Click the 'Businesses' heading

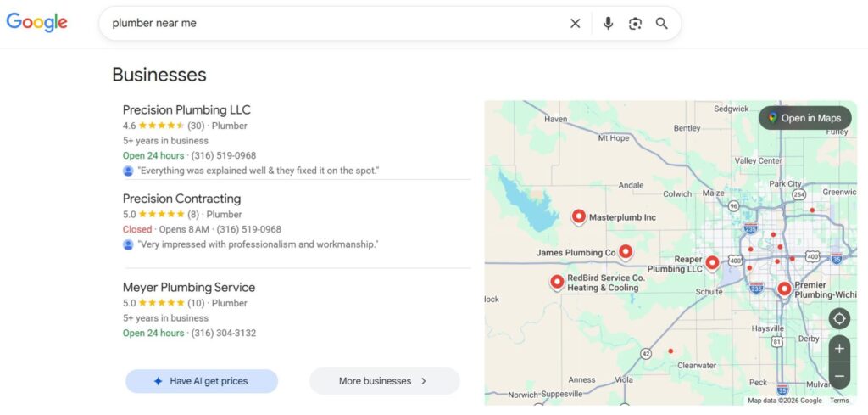tap(159, 75)
